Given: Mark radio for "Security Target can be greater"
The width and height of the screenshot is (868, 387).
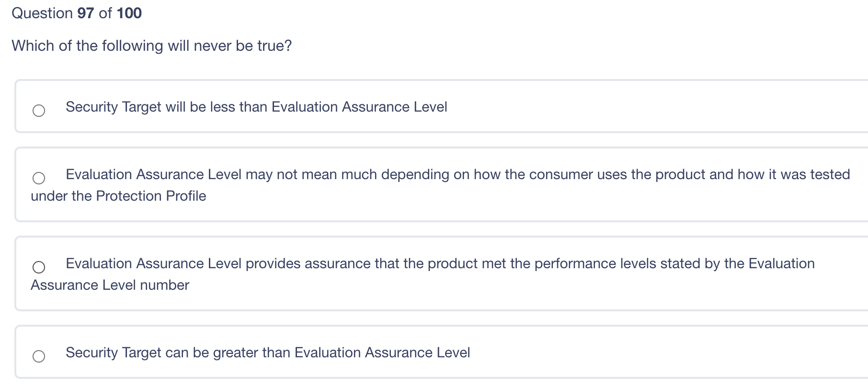Looking at the screenshot, I should 39,356.
